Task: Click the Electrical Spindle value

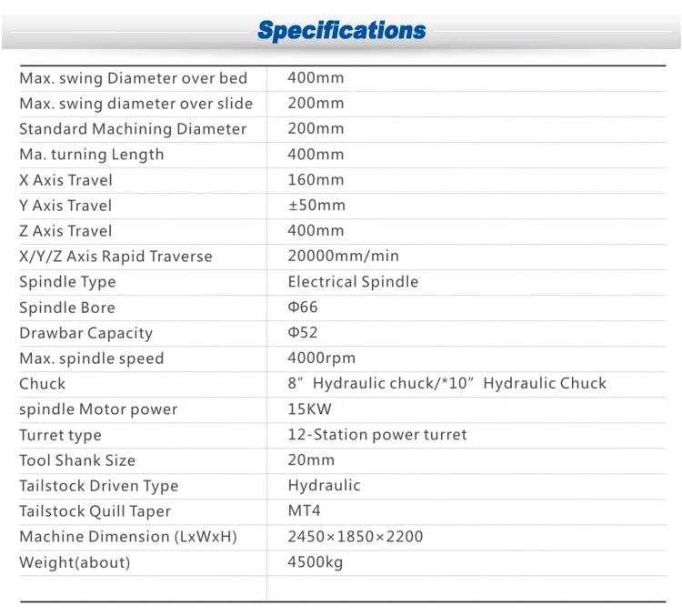Action: 353,282
